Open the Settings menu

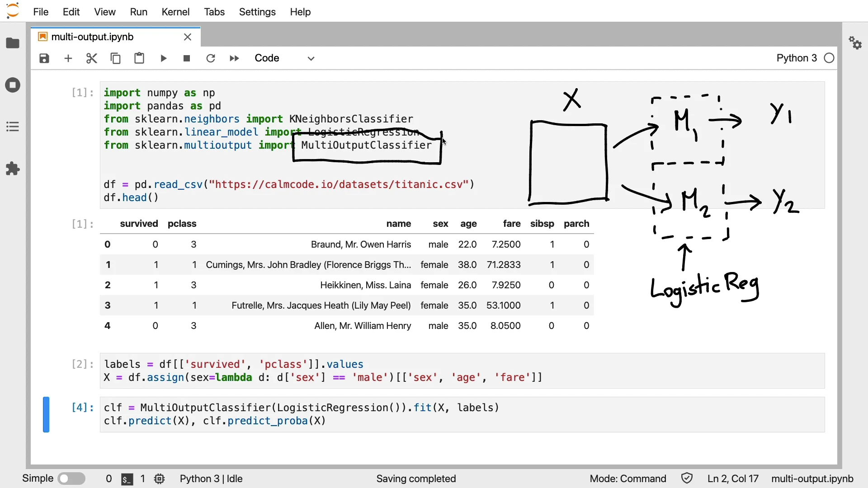point(257,12)
